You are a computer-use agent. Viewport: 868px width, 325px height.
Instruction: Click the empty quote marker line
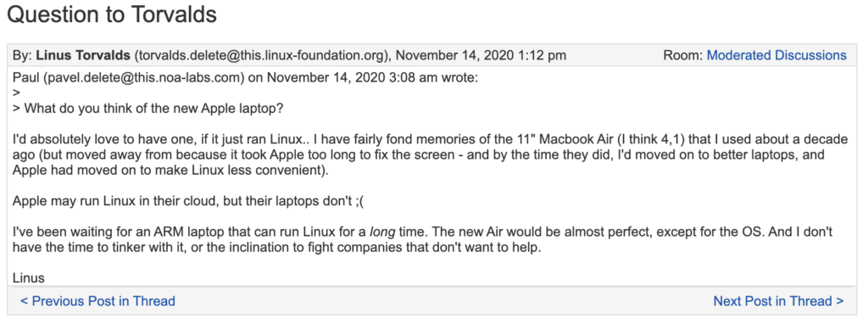point(16,92)
